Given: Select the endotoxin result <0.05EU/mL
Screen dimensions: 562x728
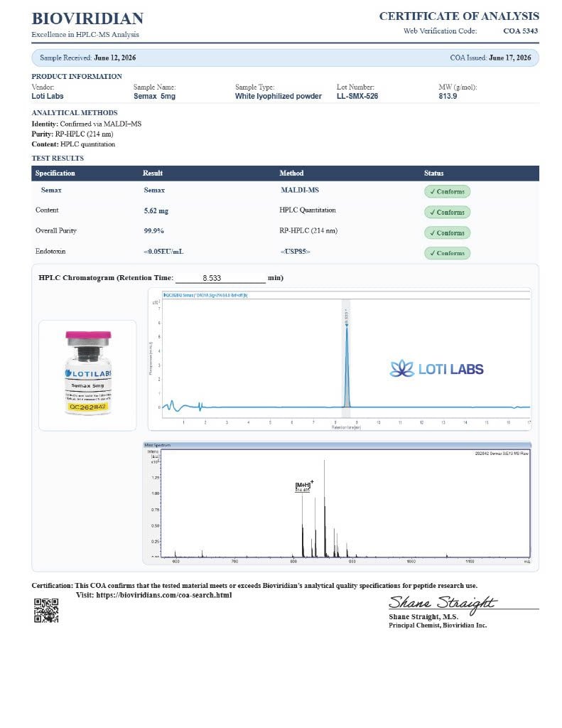Looking at the screenshot, I should click(163, 252).
